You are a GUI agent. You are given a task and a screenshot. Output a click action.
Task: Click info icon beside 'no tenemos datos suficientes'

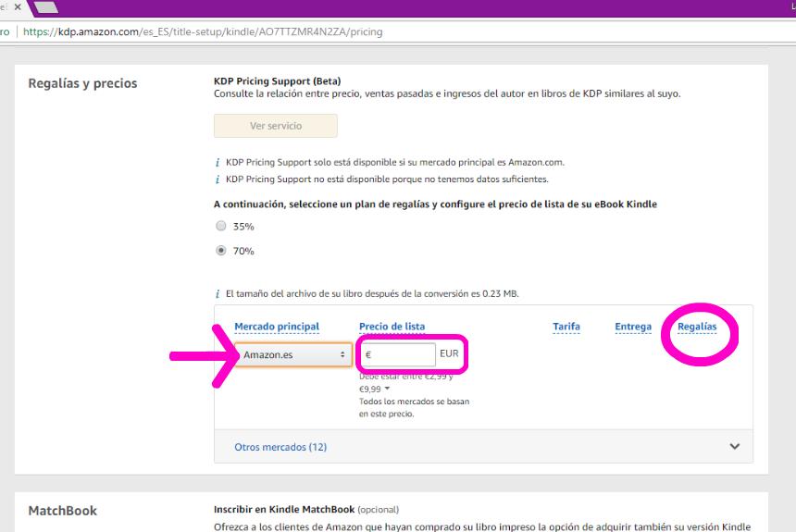(x=217, y=179)
